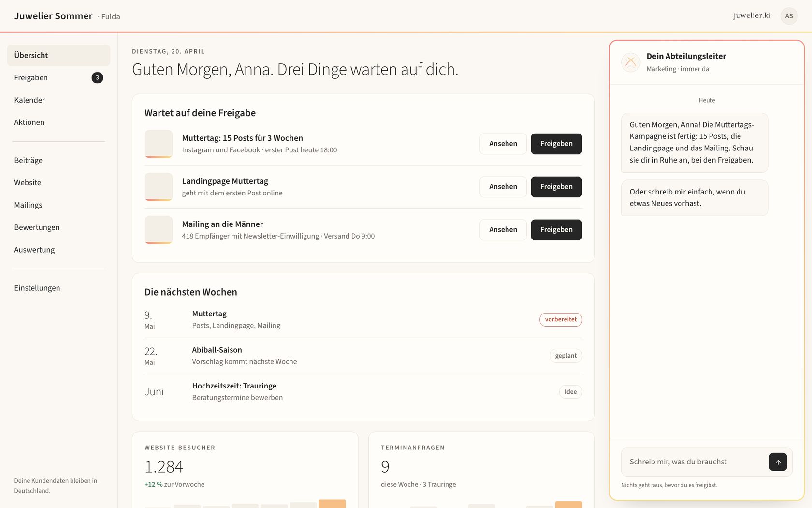Click the Abteilungsleiter chat avatar icon
The height and width of the screenshot is (508, 812).
pos(631,62)
